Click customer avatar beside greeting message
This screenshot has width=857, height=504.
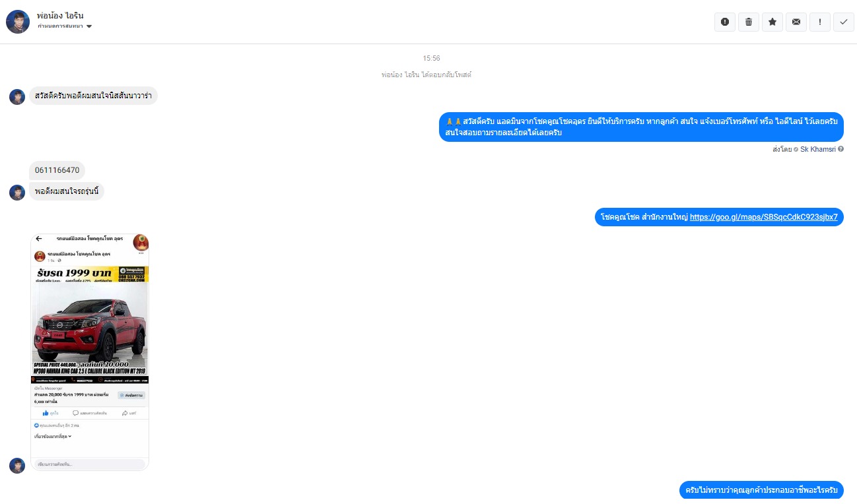17,97
